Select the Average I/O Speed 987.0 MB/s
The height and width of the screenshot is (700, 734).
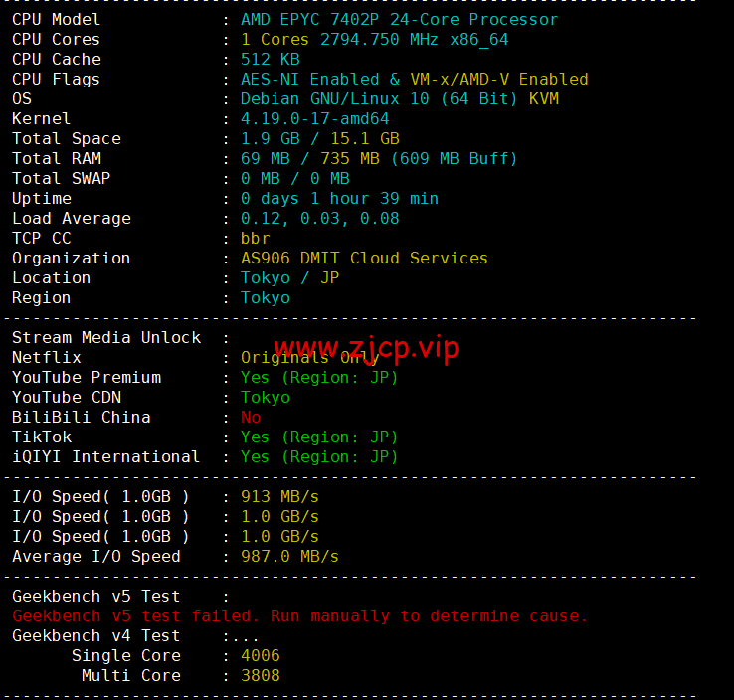[x=289, y=557]
